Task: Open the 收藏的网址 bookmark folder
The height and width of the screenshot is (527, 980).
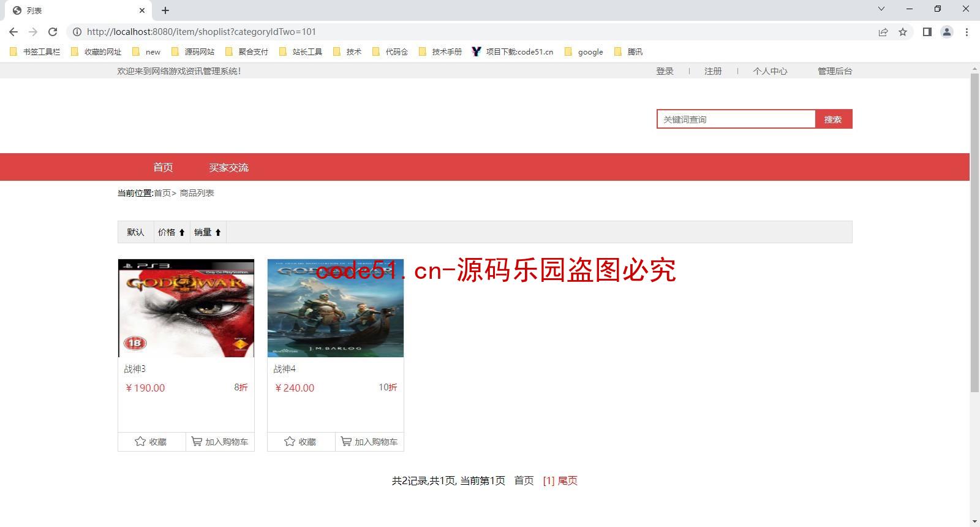Action: coord(97,52)
